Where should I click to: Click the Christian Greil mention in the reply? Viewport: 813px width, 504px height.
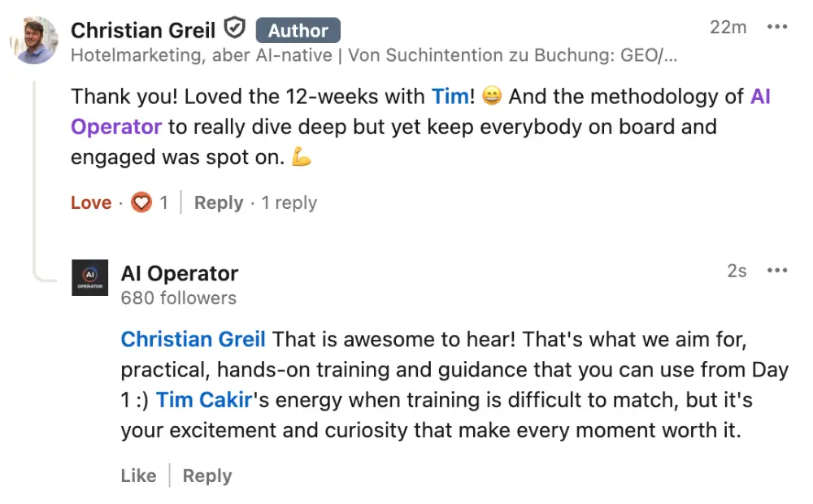click(x=193, y=338)
